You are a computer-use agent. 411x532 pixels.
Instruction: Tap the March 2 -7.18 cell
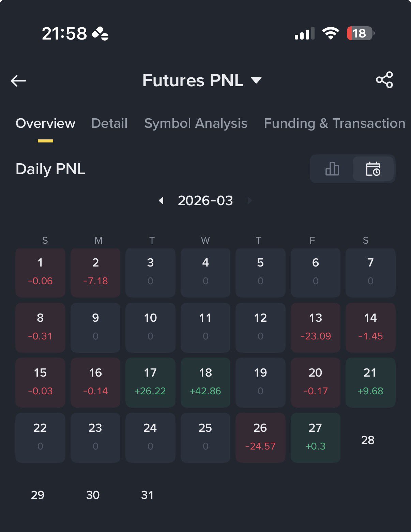(95, 273)
